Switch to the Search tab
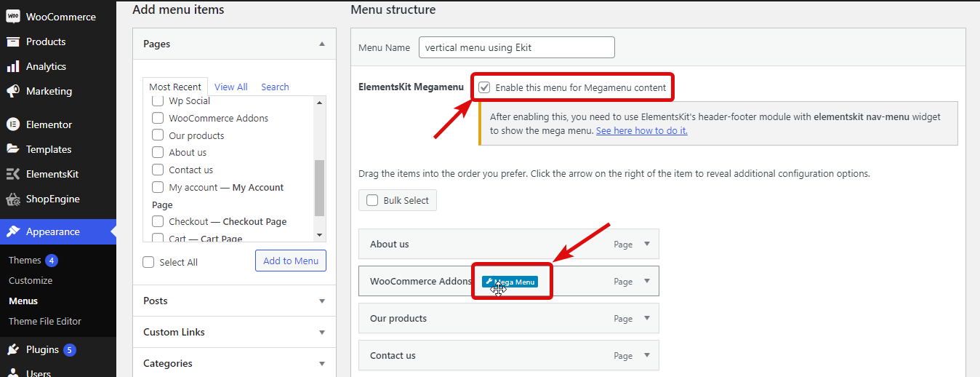This screenshot has height=377, width=980. 275,87
